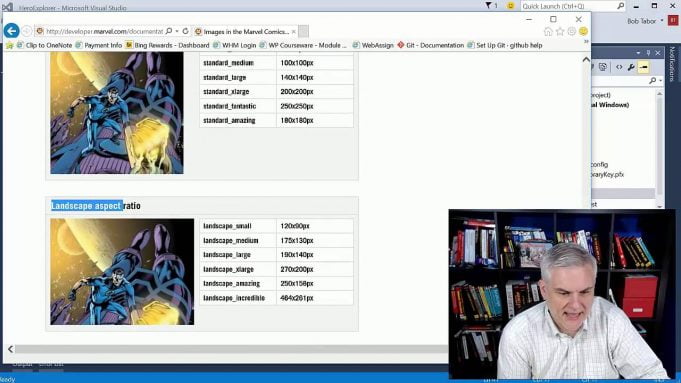Click the Landscape aspect ratio heading
The height and width of the screenshot is (383, 681).
[96, 206]
